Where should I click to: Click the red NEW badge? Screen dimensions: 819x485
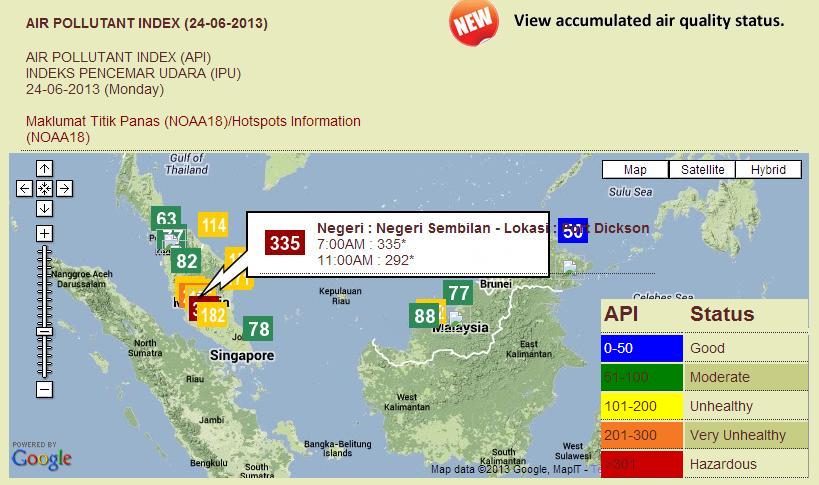point(474,22)
